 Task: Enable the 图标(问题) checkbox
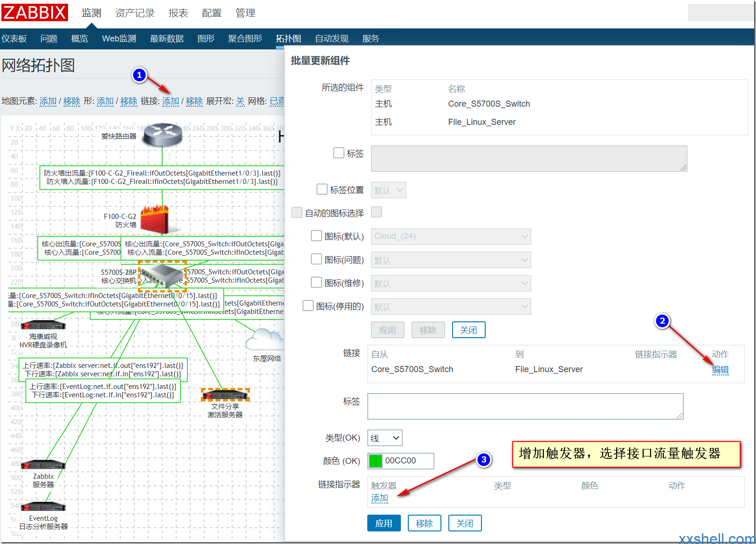tap(316, 259)
